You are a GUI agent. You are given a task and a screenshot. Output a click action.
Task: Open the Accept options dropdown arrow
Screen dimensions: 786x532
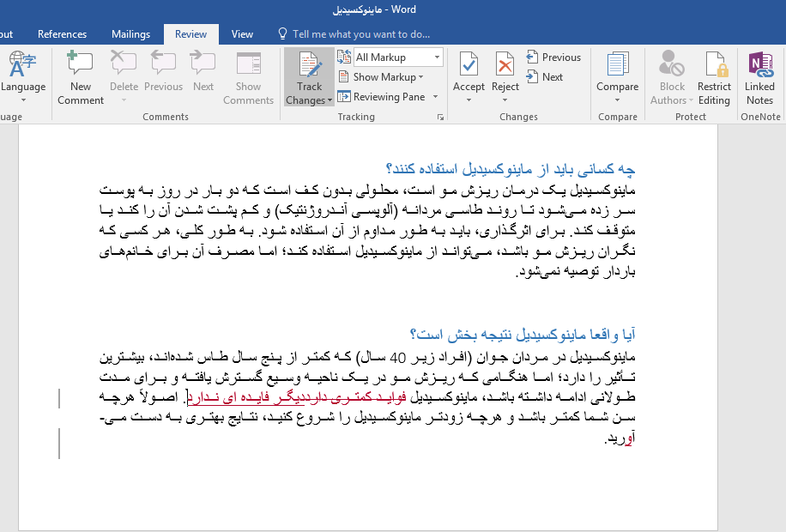469,100
